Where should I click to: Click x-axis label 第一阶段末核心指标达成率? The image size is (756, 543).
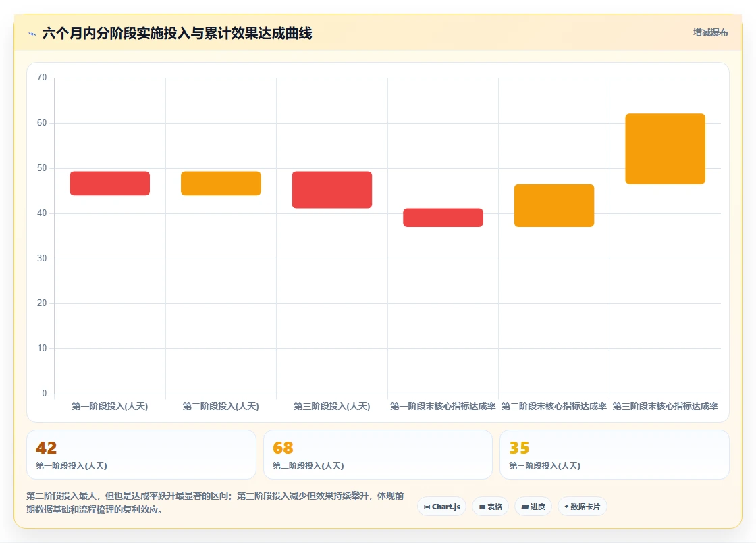(x=443, y=406)
